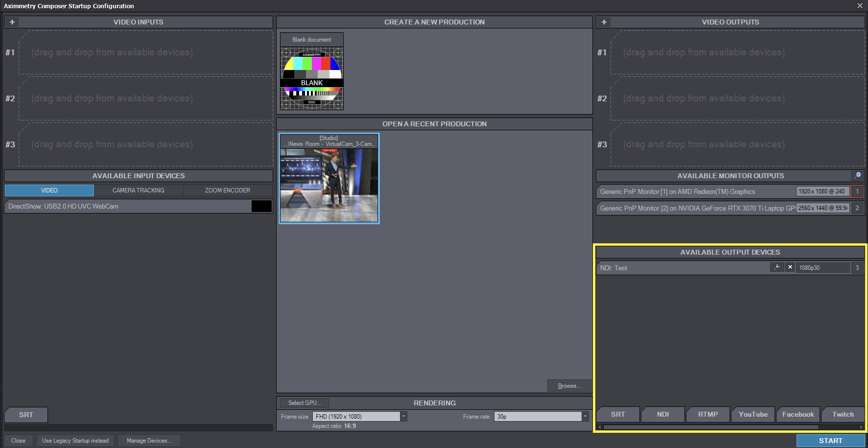Add YouTube output device
The height and width of the screenshot is (448, 868).
pyautogui.click(x=753, y=414)
